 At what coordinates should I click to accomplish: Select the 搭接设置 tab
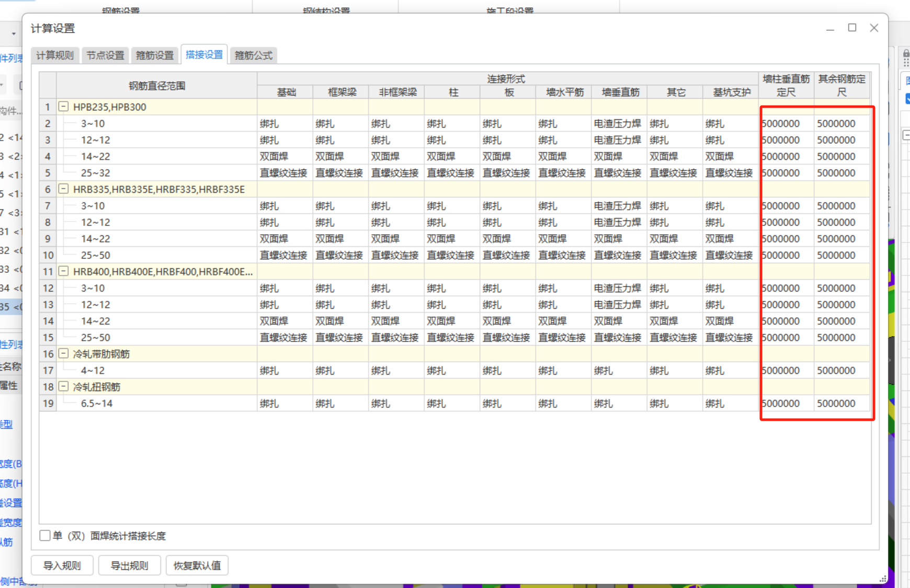(x=204, y=54)
